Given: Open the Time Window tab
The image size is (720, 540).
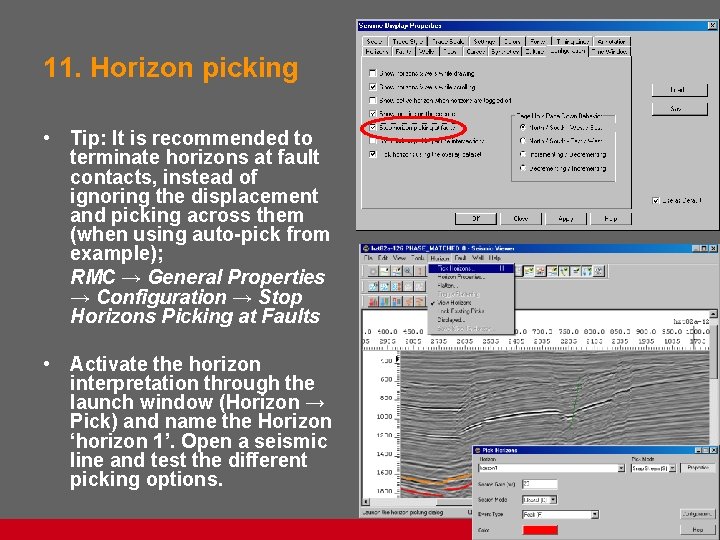Looking at the screenshot, I should pos(610,51).
